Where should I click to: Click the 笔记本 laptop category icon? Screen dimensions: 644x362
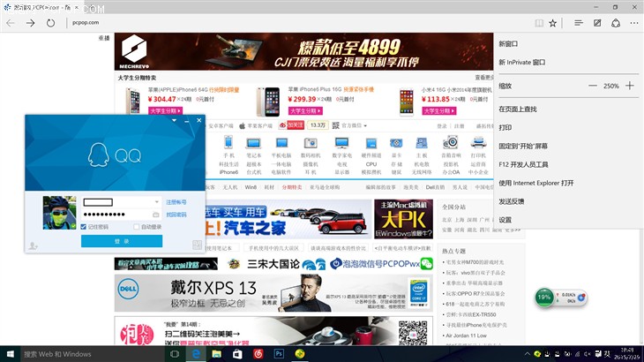tap(253, 143)
